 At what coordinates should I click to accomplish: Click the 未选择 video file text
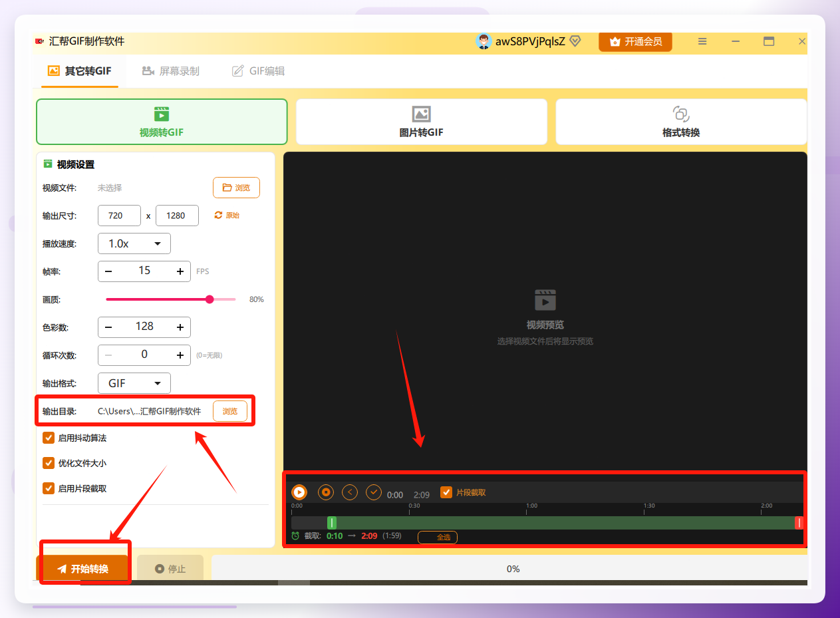point(110,188)
